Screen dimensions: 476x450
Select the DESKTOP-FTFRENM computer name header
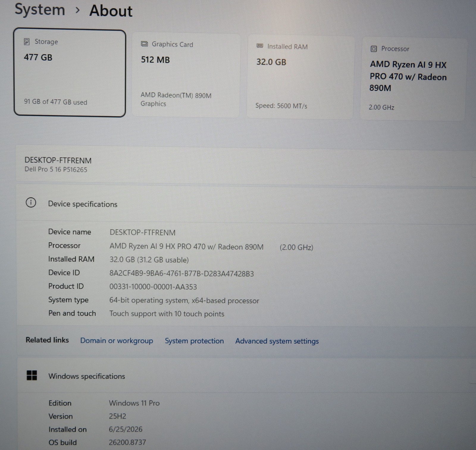58,160
